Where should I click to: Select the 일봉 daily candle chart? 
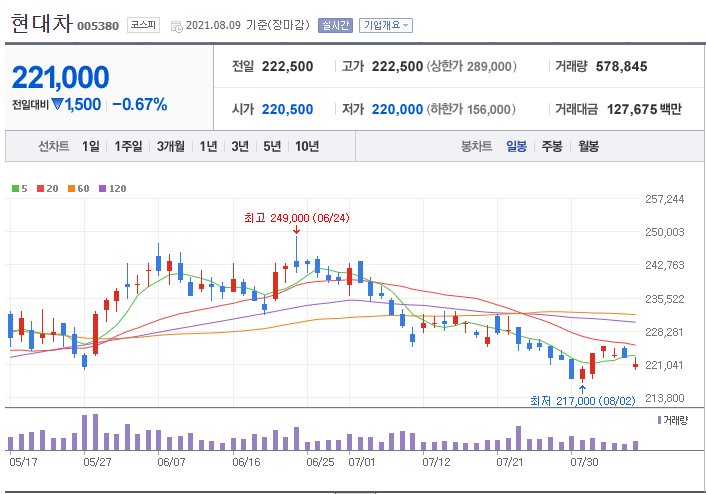pos(516,146)
